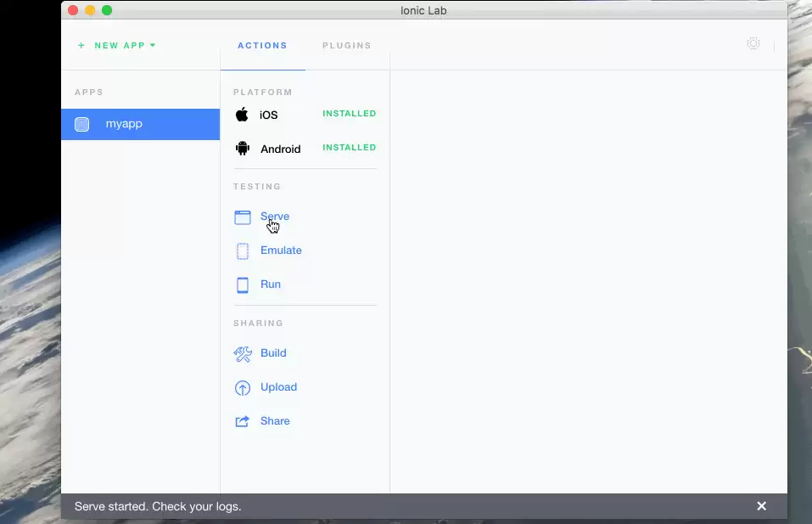The width and height of the screenshot is (812, 524).
Task: Click the Emulate link
Action: [x=281, y=251]
